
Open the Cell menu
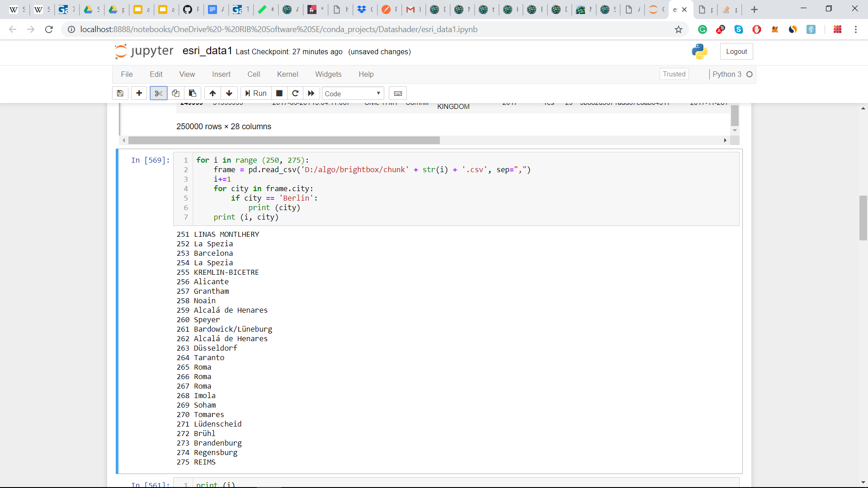click(x=254, y=74)
